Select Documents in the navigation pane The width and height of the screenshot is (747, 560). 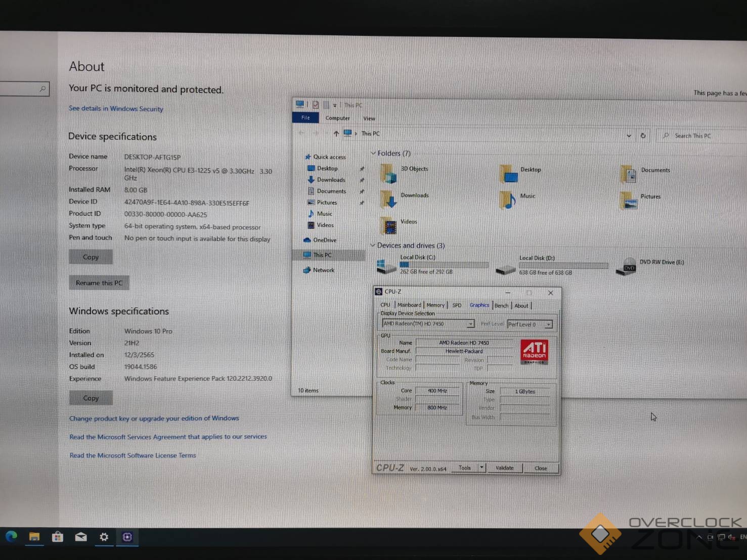(327, 191)
